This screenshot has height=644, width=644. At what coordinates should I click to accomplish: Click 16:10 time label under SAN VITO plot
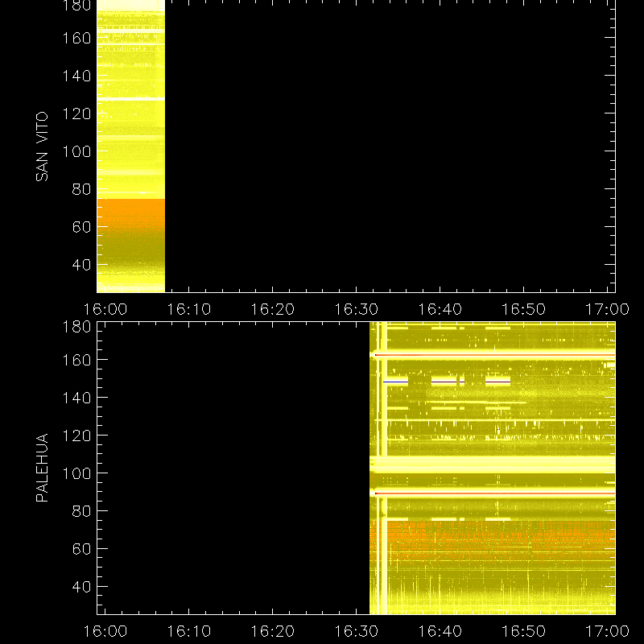coord(189,309)
